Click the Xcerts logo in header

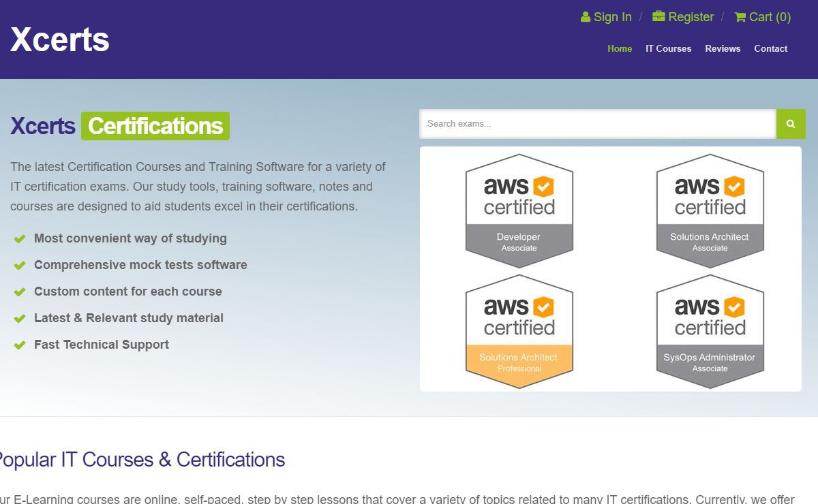click(x=60, y=40)
